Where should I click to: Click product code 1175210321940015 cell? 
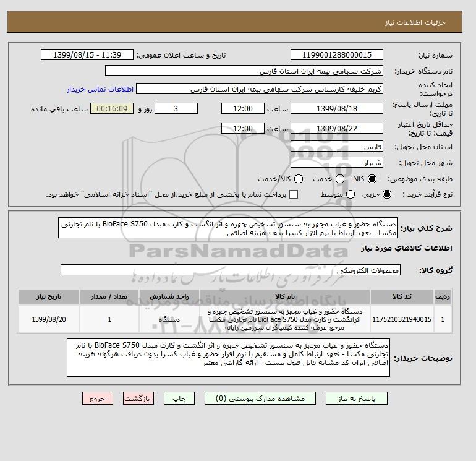coord(402,320)
